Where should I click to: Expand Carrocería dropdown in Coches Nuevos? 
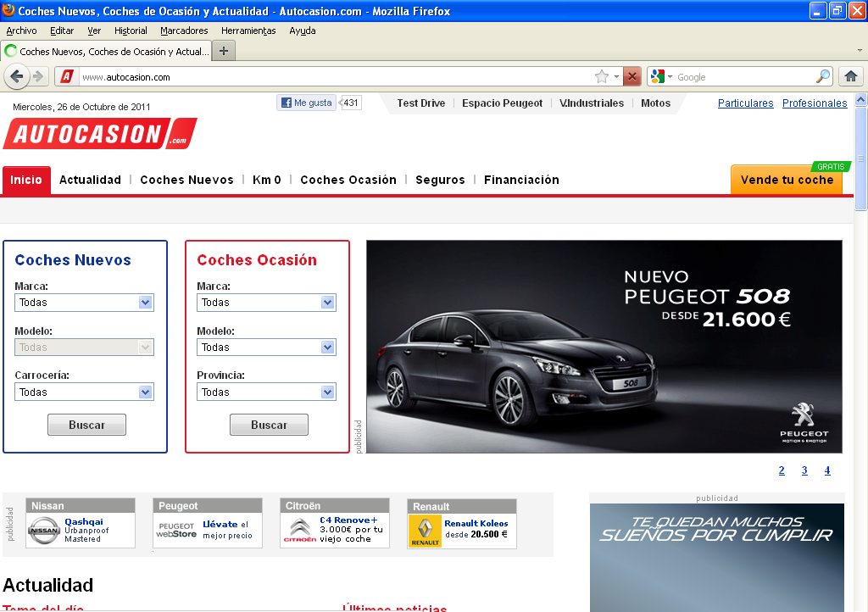pos(145,392)
